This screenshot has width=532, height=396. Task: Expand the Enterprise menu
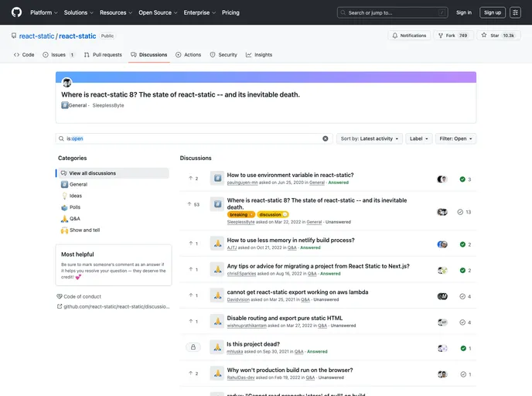199,12
